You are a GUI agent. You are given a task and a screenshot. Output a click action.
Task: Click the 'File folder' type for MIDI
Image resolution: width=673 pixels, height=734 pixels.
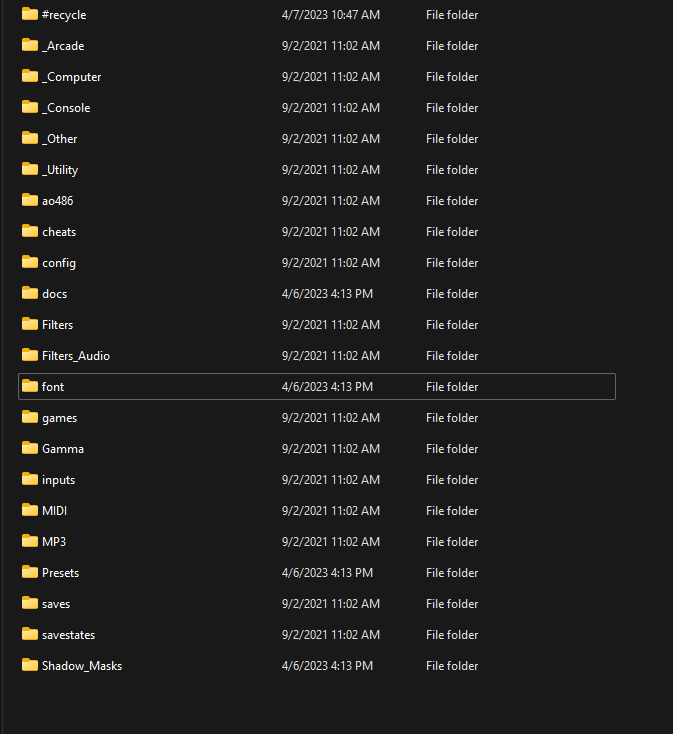(452, 511)
